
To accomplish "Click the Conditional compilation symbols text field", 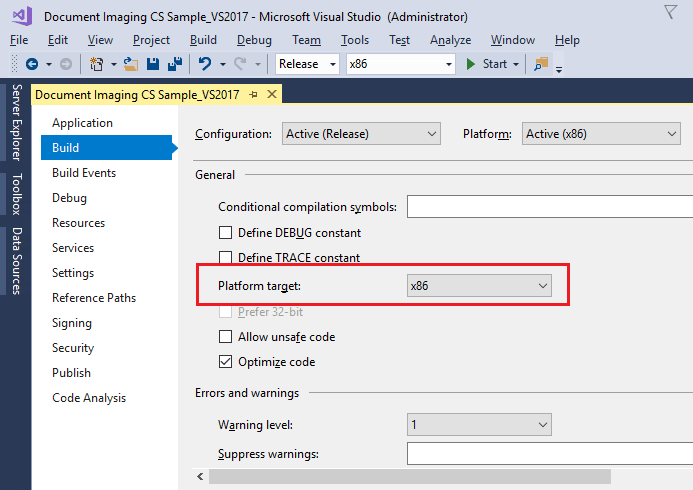I will coord(549,207).
